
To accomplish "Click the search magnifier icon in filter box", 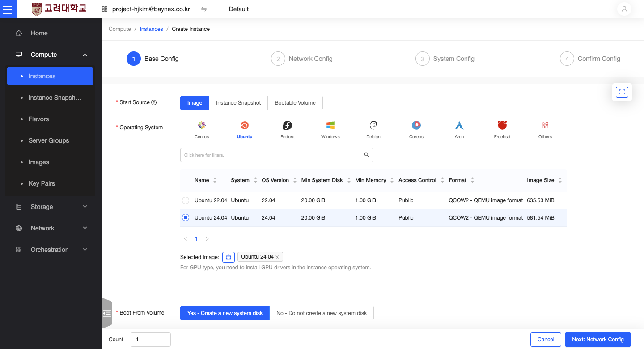I will 367,155.
